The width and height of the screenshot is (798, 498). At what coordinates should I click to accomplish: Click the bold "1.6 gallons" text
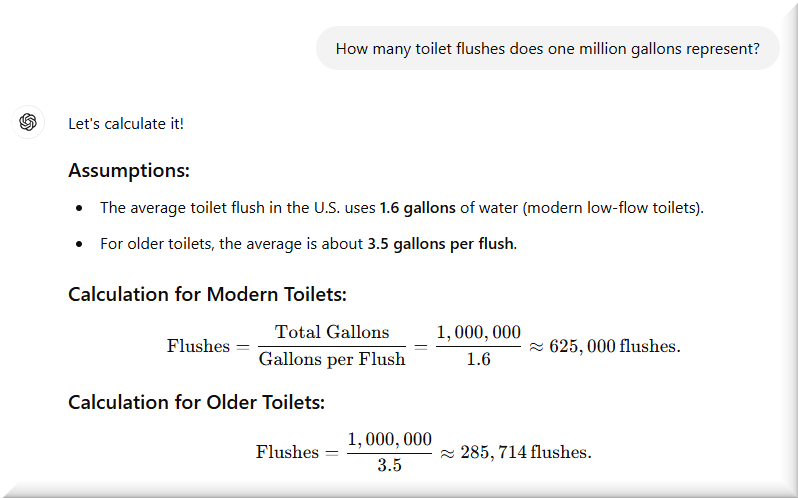(418, 208)
